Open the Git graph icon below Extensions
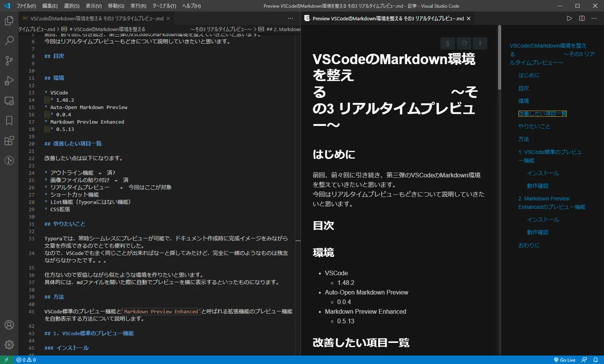 click(x=9, y=161)
